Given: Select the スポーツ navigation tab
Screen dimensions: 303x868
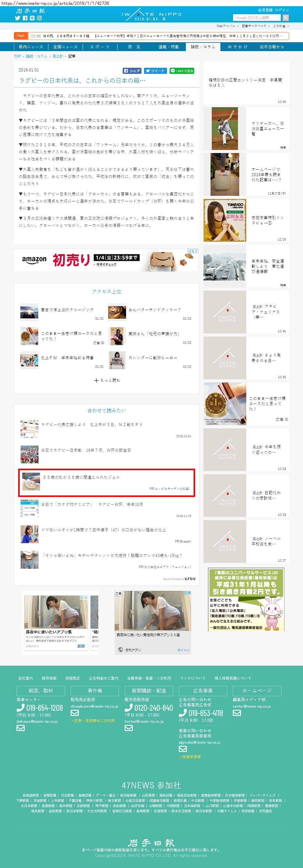Looking at the screenshot, I should click(100, 47).
